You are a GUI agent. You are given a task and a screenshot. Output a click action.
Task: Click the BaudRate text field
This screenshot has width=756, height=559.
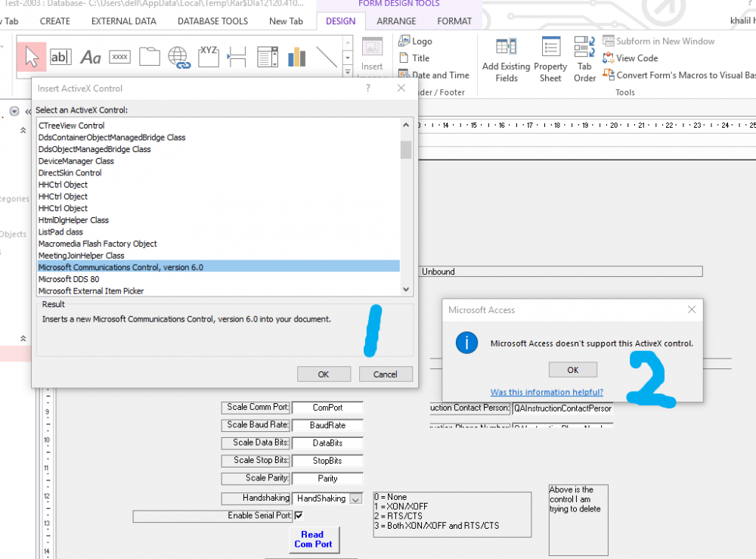tap(327, 425)
